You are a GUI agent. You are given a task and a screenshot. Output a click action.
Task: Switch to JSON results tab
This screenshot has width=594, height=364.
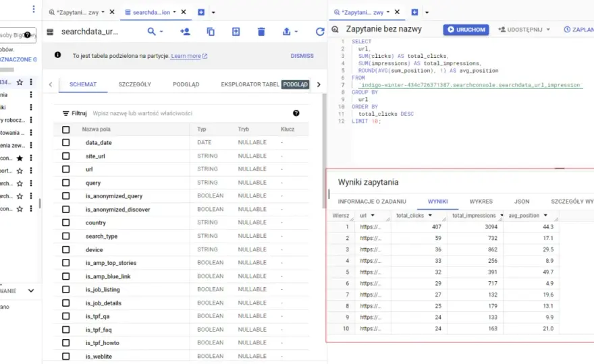(522, 202)
